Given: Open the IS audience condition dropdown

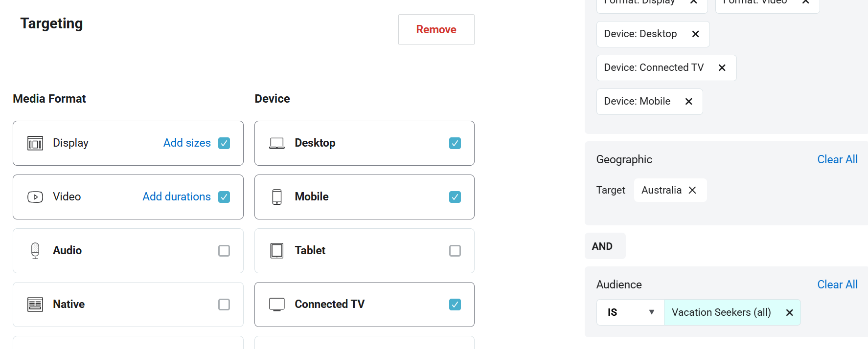Looking at the screenshot, I should pos(630,312).
